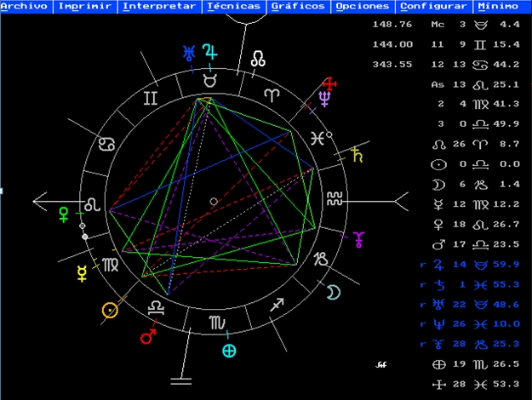Screen dimensions: 532x400
Task: Open the Técnicas menu
Action: pyautogui.click(x=233, y=6)
